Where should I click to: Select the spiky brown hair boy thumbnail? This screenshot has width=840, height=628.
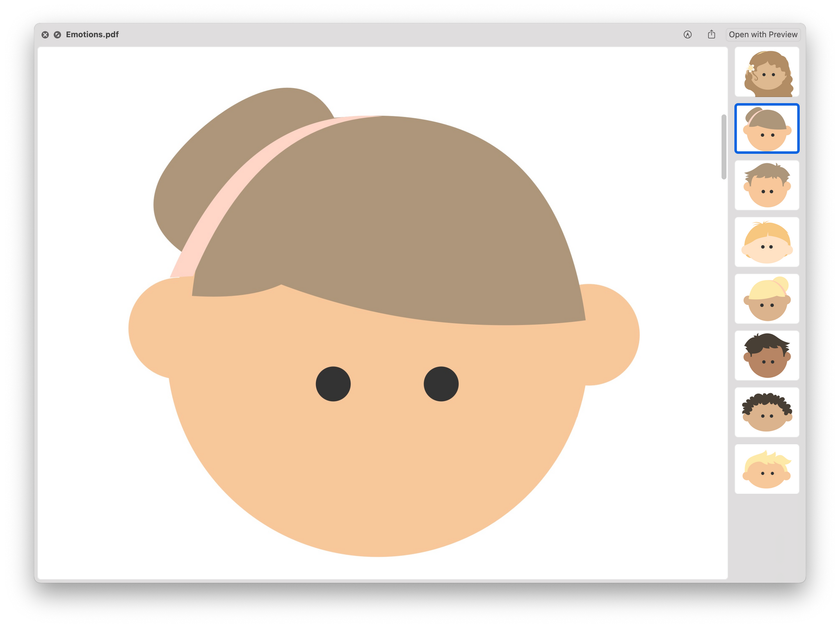[766, 185]
